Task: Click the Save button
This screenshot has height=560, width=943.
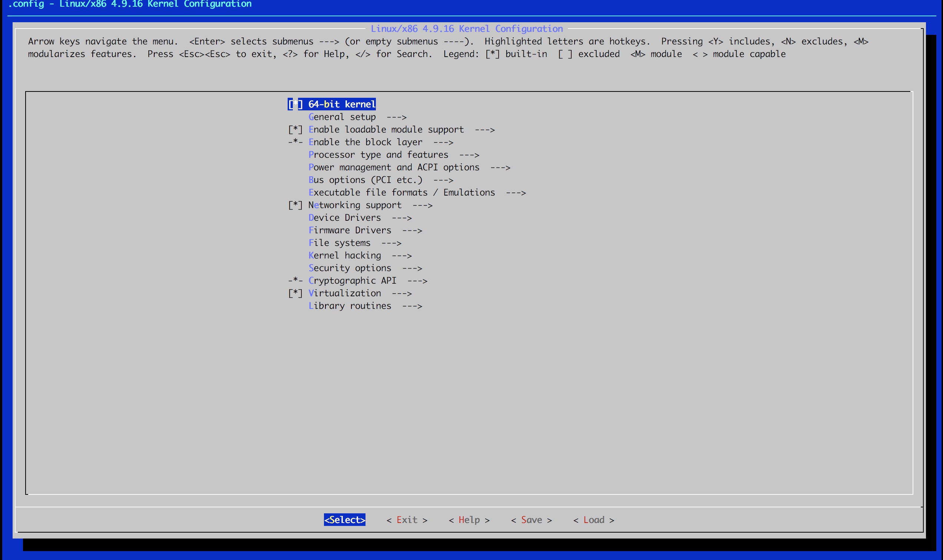Action: [x=531, y=520]
